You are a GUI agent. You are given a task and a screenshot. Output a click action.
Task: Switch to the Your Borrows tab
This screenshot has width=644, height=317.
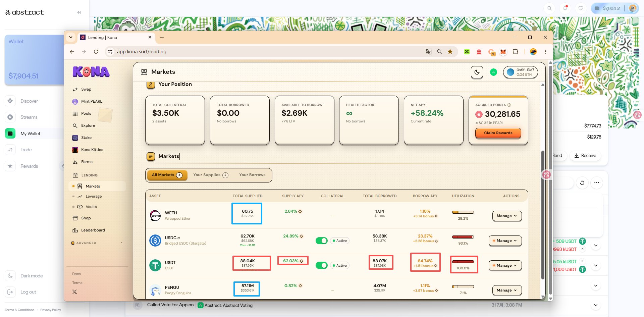252,175
